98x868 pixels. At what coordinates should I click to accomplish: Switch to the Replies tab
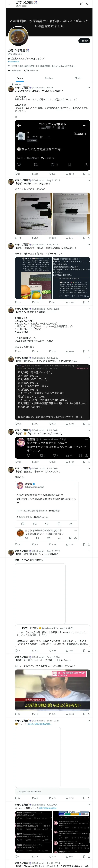tap(49, 78)
